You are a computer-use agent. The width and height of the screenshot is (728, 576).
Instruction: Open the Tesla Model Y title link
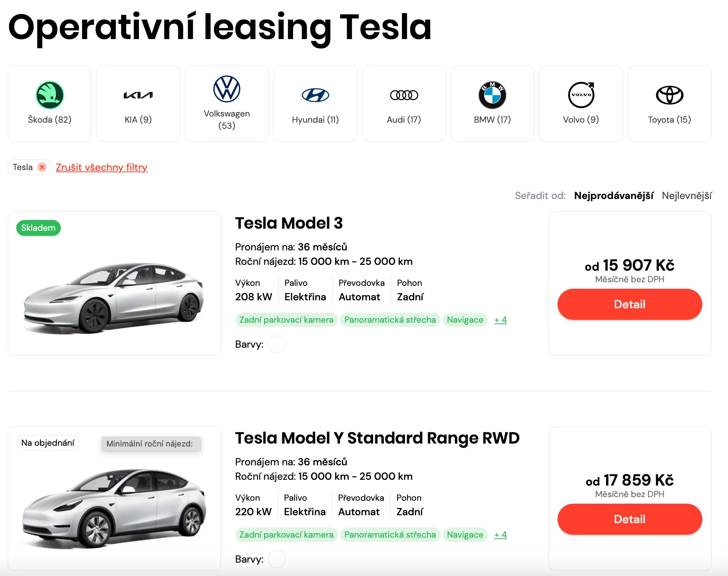tap(377, 438)
